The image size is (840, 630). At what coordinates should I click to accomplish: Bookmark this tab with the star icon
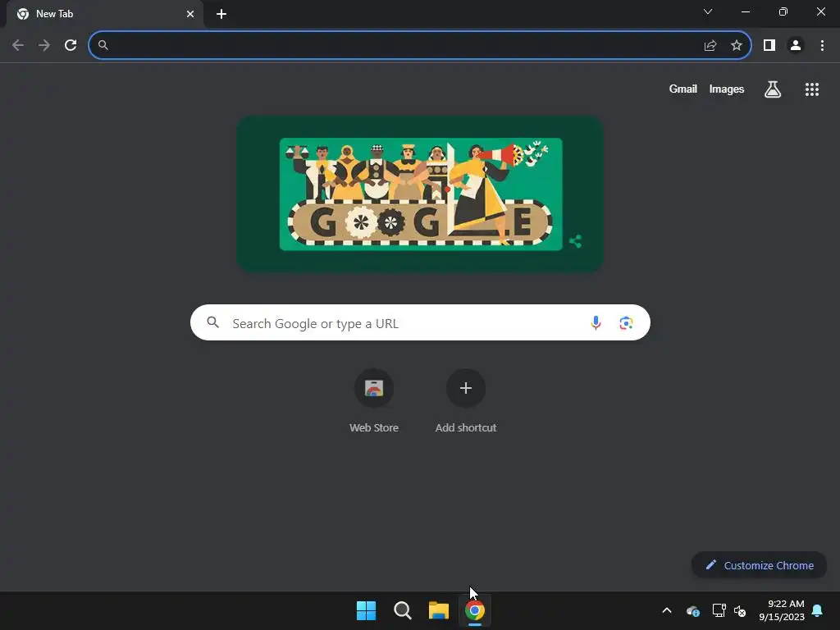coord(737,46)
